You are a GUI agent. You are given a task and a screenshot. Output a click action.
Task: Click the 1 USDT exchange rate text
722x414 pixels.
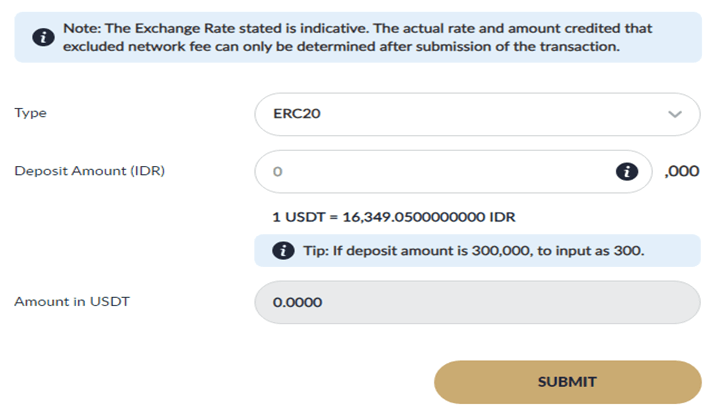click(394, 217)
